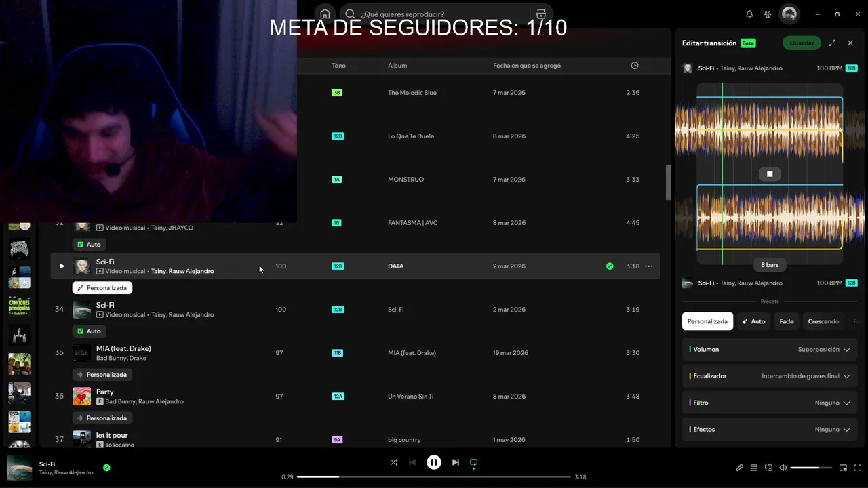
Task: Open the white Personalizada transition button
Action: [x=102, y=288]
